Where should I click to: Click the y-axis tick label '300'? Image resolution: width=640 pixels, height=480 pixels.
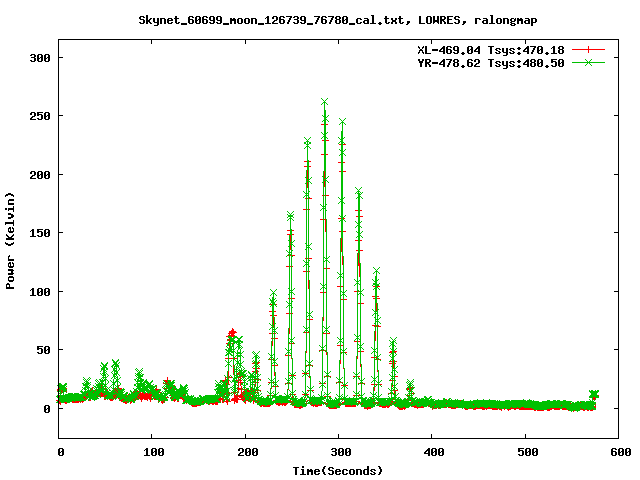click(40, 58)
